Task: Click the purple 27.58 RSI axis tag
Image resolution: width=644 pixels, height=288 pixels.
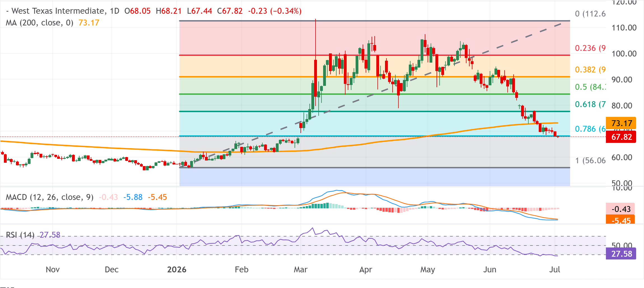Action: click(621, 254)
